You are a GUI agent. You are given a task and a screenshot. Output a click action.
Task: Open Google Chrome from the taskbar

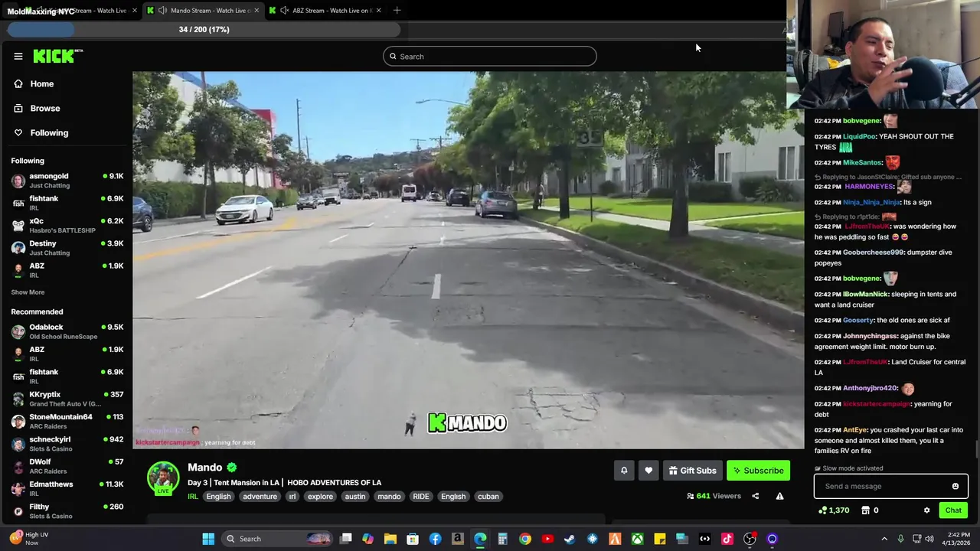[x=525, y=539]
